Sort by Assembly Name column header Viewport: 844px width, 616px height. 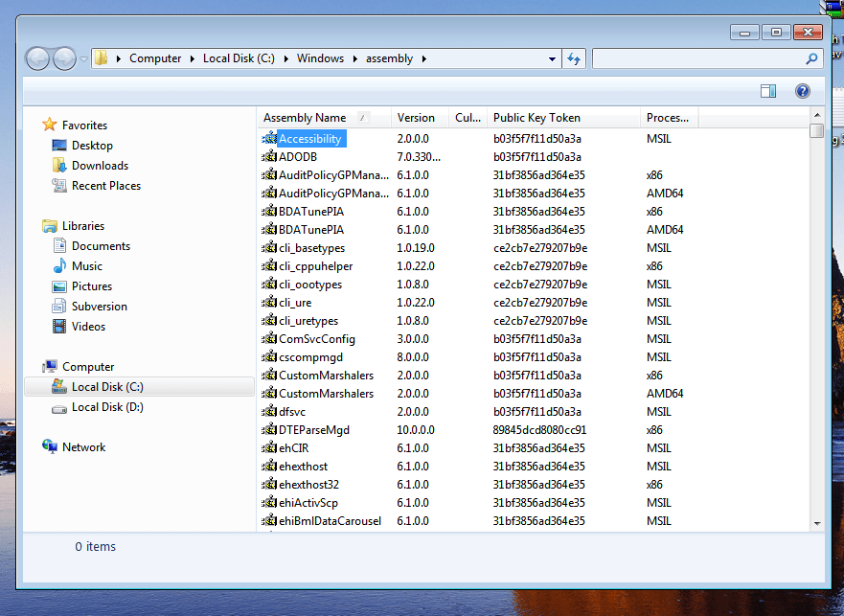[x=324, y=118]
